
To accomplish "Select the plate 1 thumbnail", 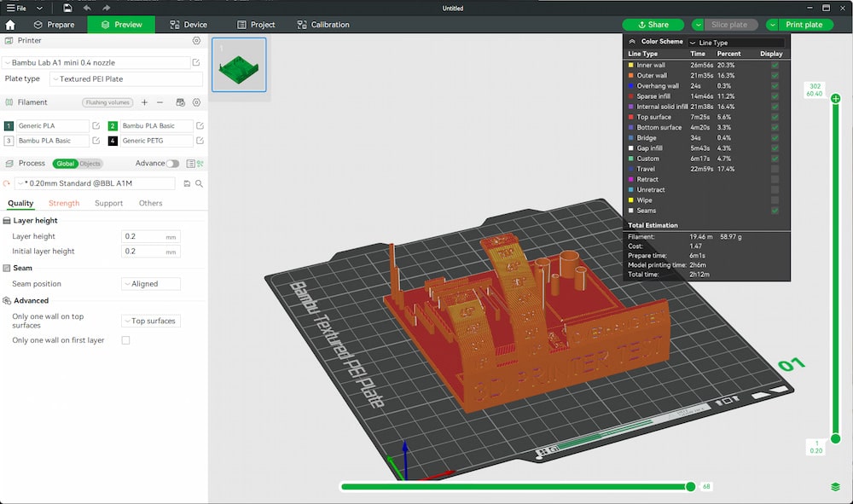I will 239,65.
